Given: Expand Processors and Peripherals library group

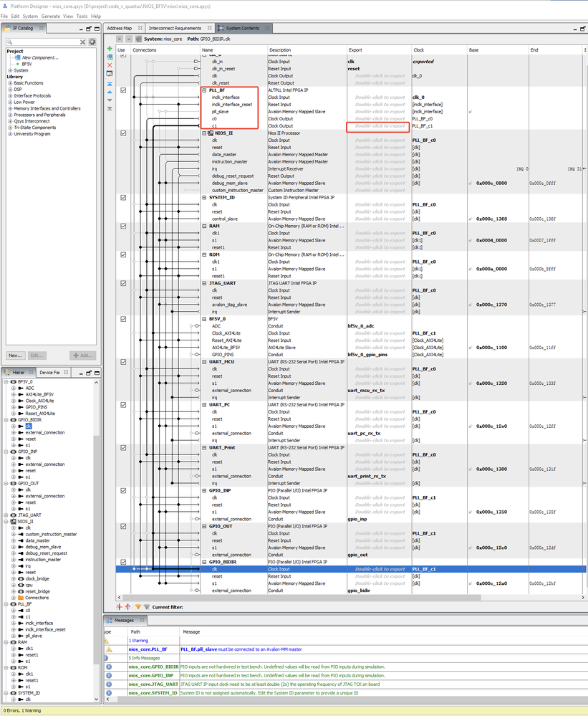Looking at the screenshot, I should pos(10,115).
